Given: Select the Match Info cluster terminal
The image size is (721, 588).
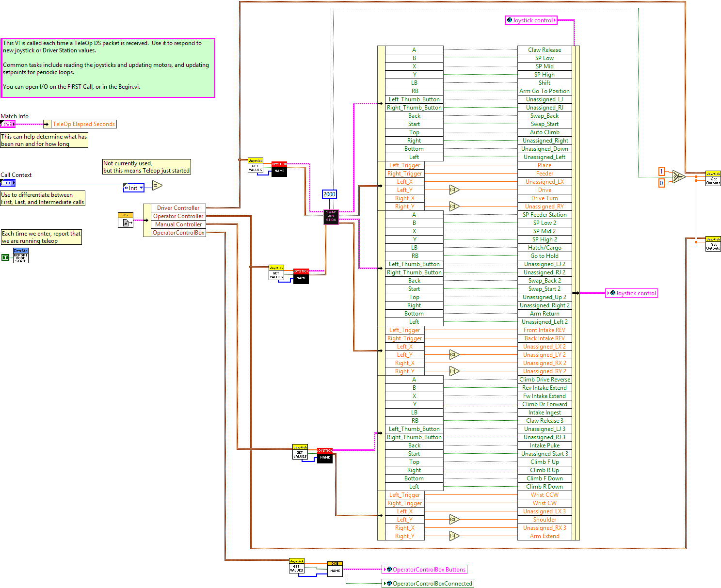Looking at the screenshot, I should (x=8, y=124).
